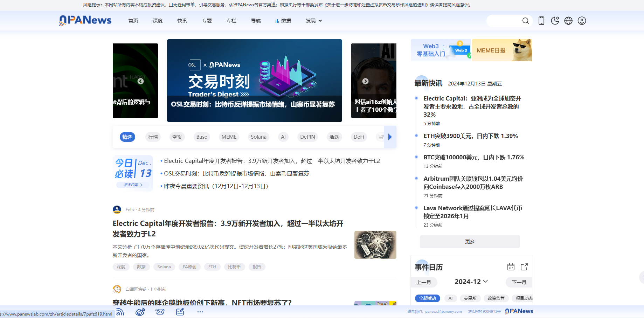Click 上一月 previous month button
644x318 pixels.
(424, 282)
